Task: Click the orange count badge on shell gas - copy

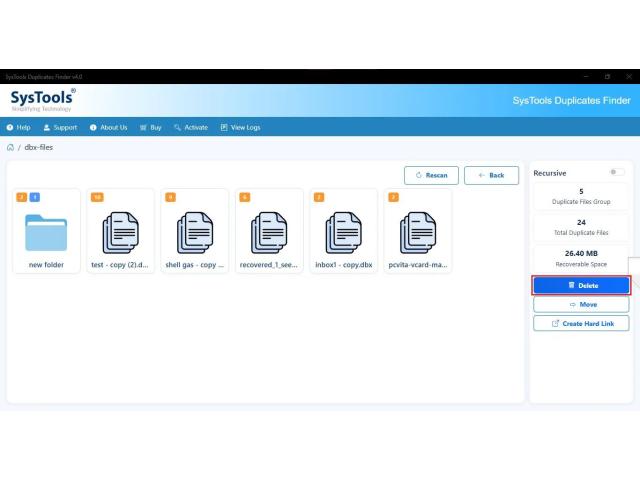Action: [170, 198]
